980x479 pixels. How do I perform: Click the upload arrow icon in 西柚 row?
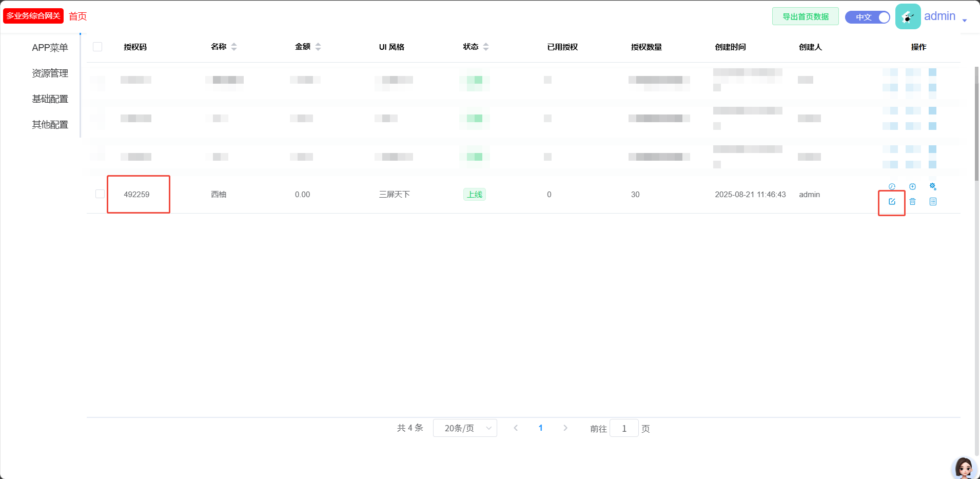912,186
